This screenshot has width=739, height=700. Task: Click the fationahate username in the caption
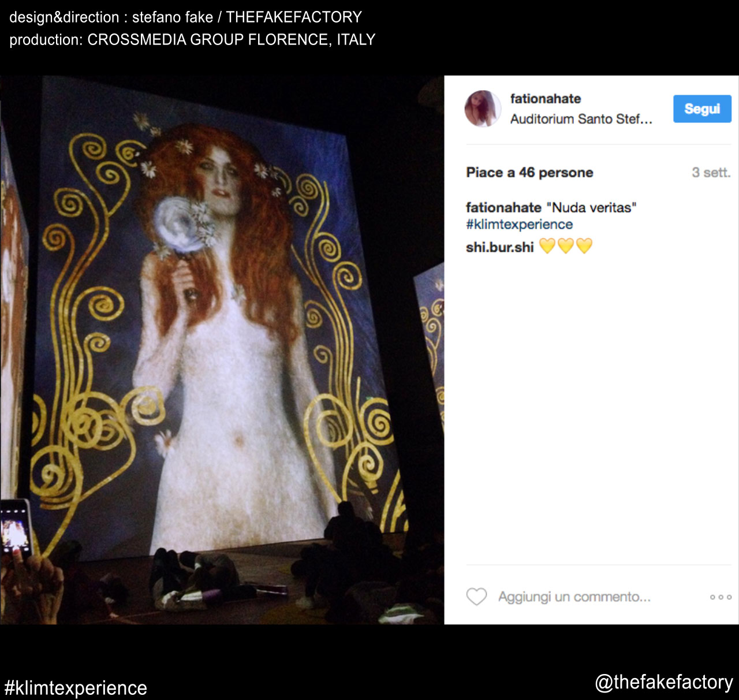503,207
